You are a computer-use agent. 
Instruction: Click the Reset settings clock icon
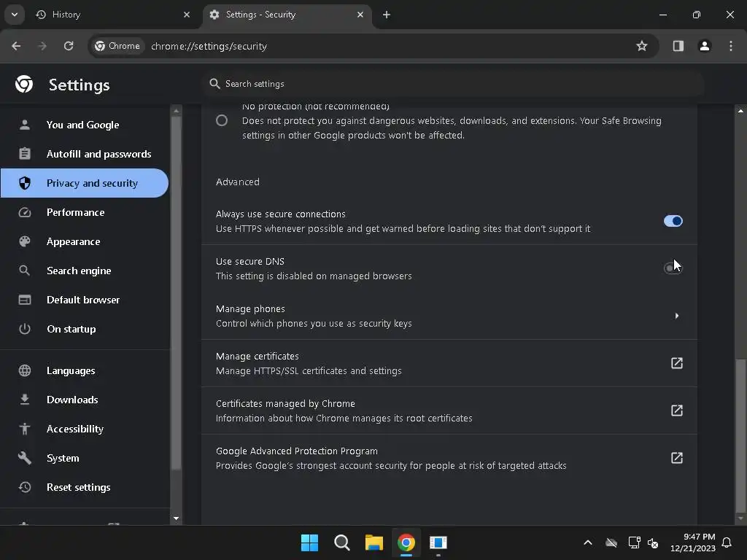pyautogui.click(x=25, y=487)
